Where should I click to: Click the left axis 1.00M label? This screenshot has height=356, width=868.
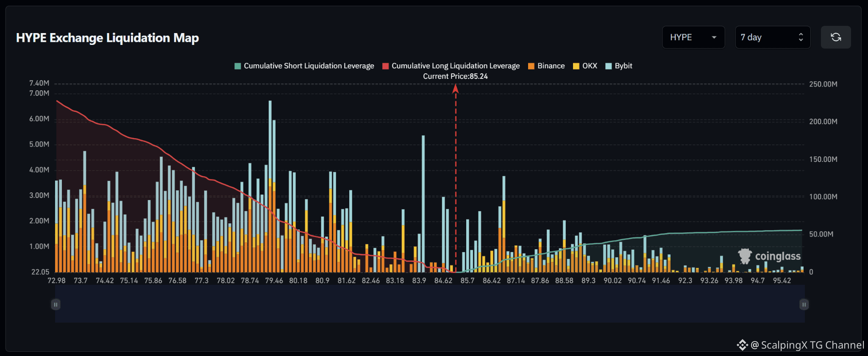pos(39,247)
